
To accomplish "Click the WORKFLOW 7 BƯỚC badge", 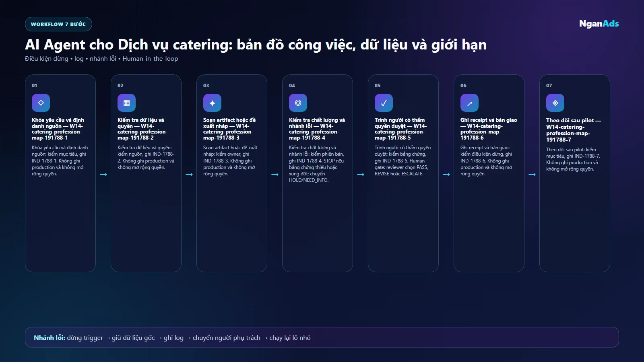I will click(58, 24).
